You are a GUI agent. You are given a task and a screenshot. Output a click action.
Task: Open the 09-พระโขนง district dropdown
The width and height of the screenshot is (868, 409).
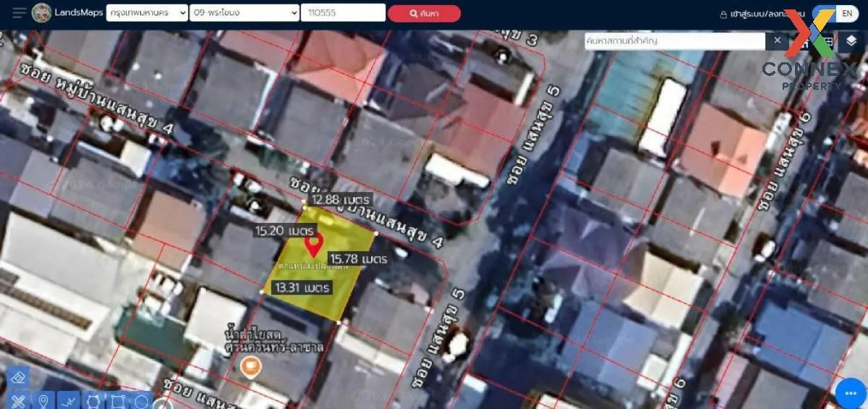click(244, 13)
